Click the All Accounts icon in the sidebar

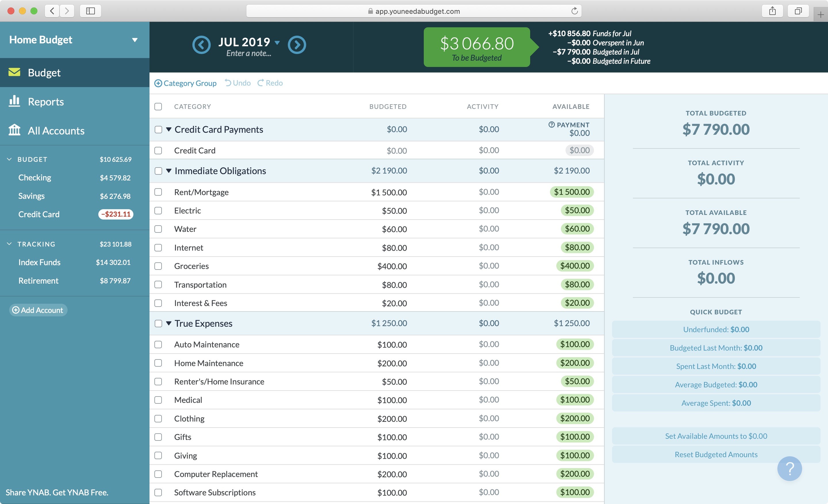[x=15, y=129]
